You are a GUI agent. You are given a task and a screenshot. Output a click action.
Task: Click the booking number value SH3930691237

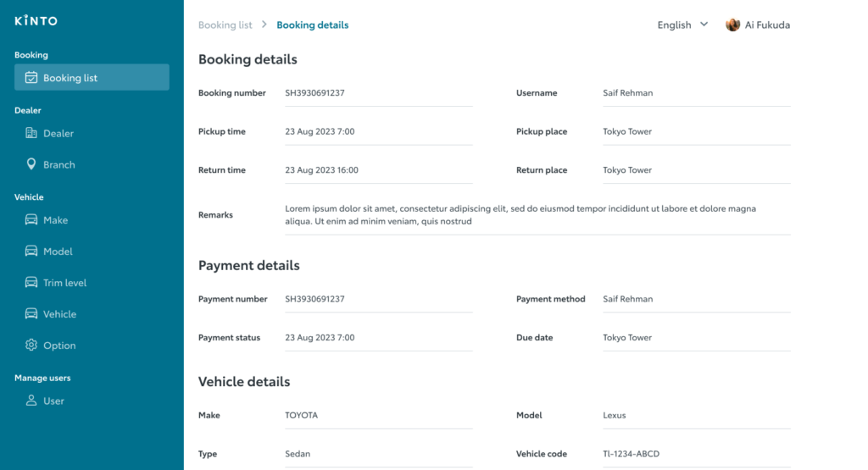(314, 93)
